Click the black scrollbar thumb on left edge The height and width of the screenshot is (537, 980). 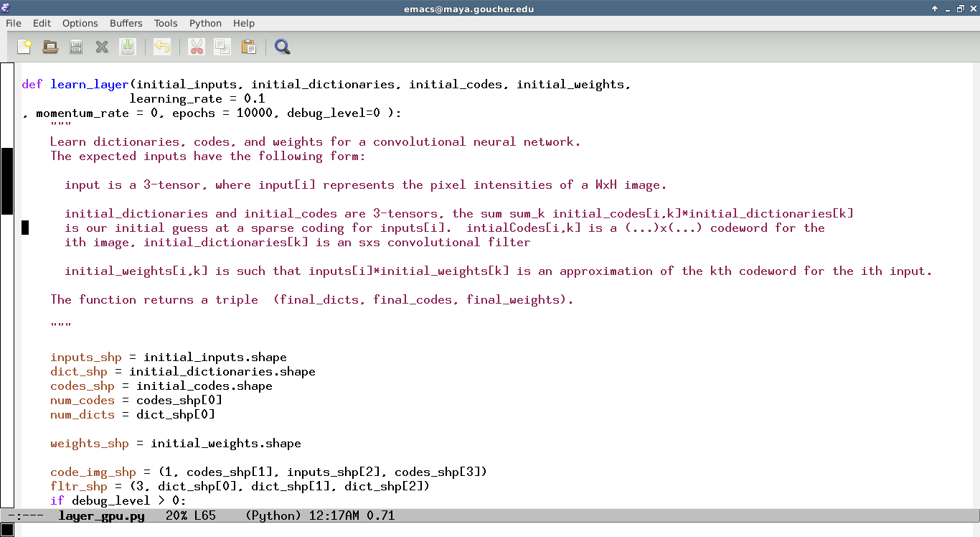[x=6, y=181]
